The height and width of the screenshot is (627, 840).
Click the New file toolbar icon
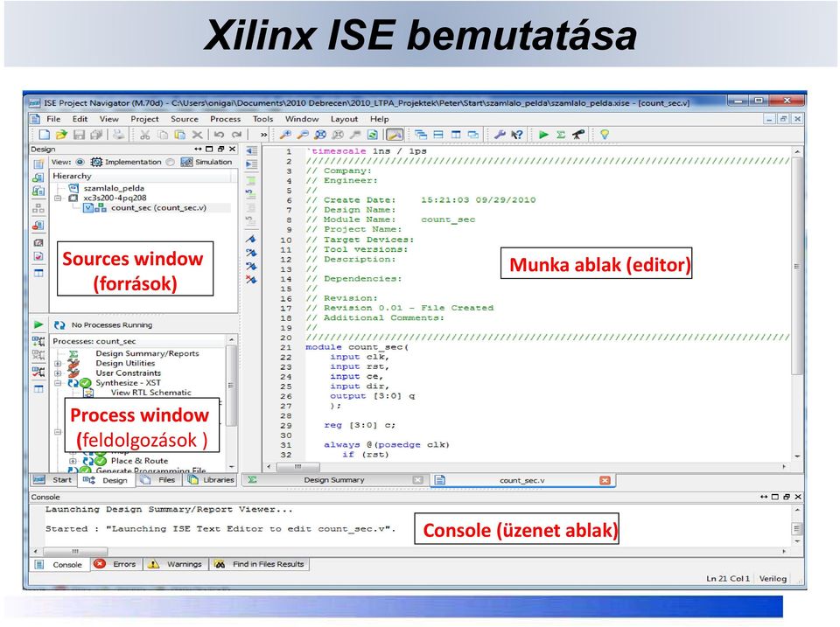45,135
